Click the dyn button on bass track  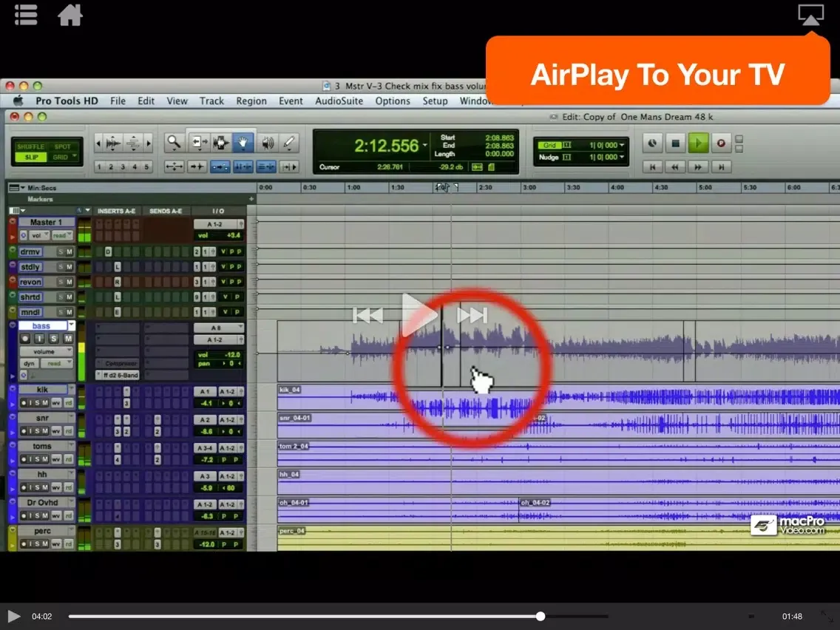pos(29,363)
